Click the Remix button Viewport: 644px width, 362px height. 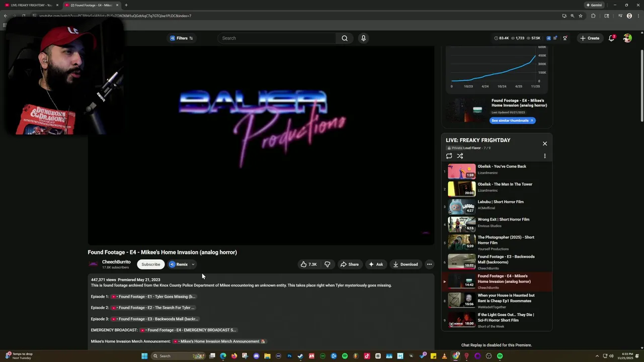coord(179,264)
